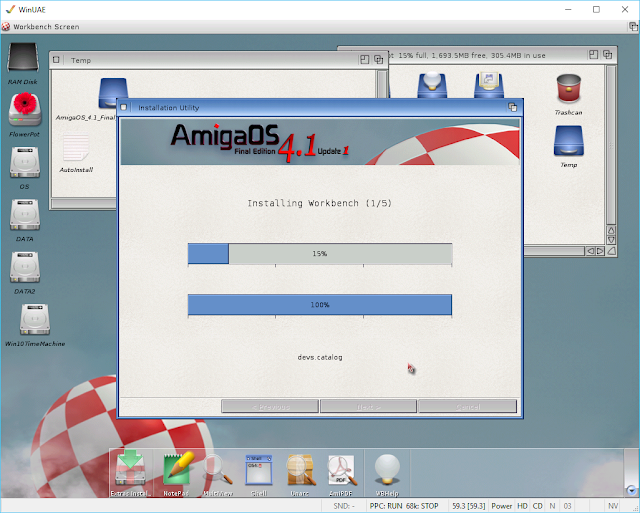Click the Next button in installer
The image size is (640, 513).
[369, 406]
